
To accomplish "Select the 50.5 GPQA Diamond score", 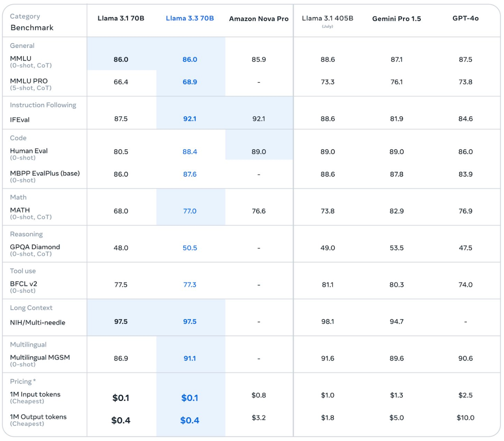I will point(190,248).
